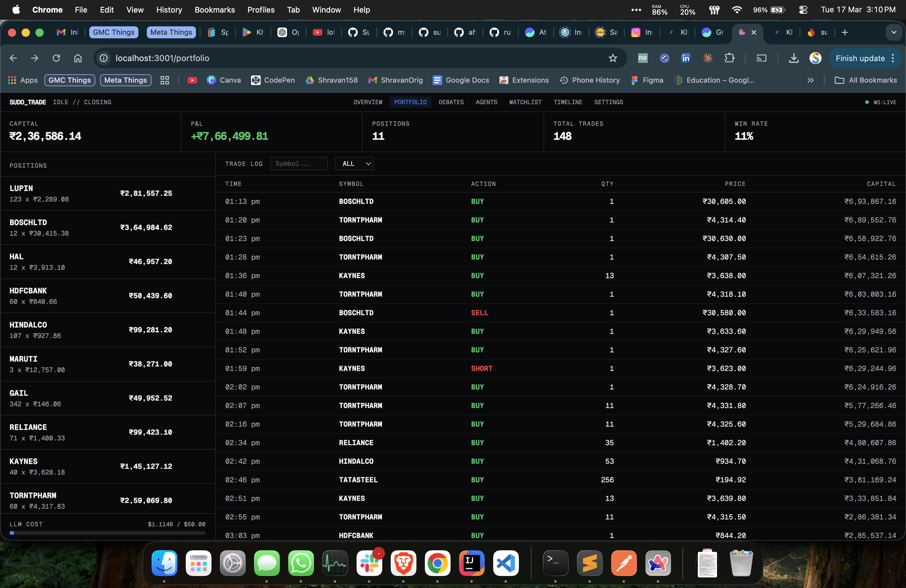Viewport: 906px width, 588px height.
Task: Open the Figma bookmark
Action: pos(647,80)
